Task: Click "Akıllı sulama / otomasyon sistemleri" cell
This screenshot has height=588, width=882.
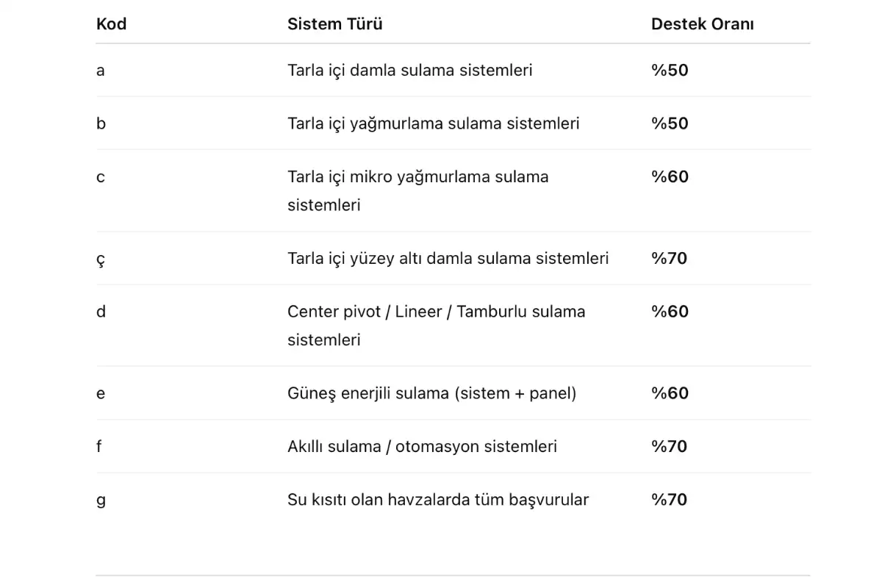Action: pos(422,446)
